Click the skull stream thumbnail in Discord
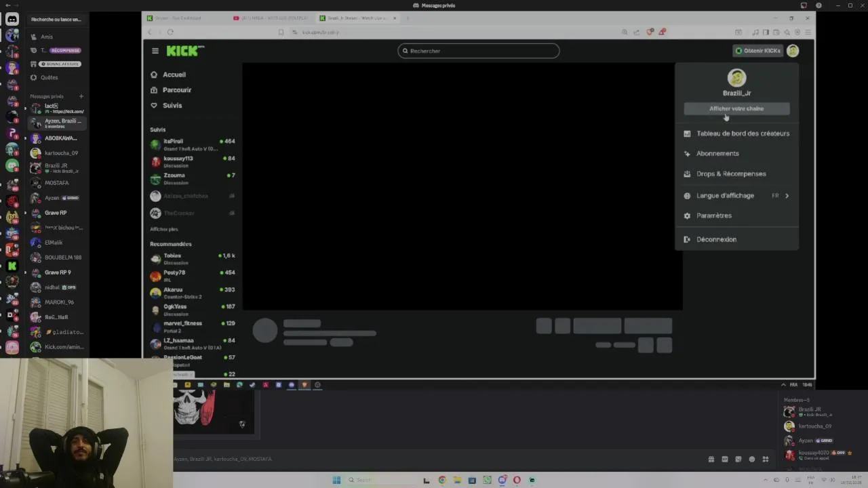 tap(214, 411)
